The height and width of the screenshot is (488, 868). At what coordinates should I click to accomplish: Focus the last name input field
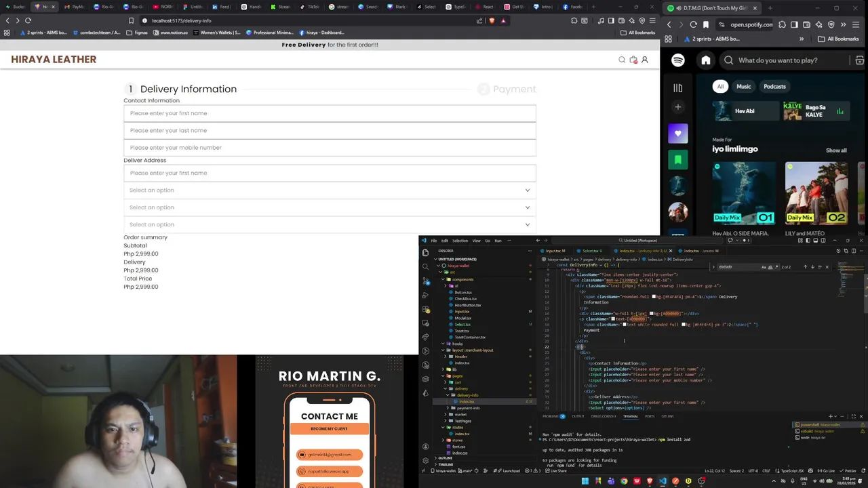(330, 130)
